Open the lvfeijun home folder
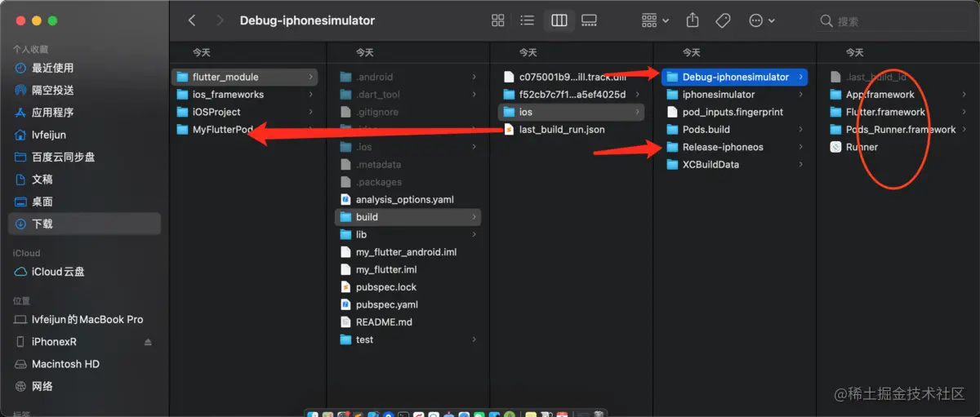This screenshot has width=980, height=417. (84, 135)
